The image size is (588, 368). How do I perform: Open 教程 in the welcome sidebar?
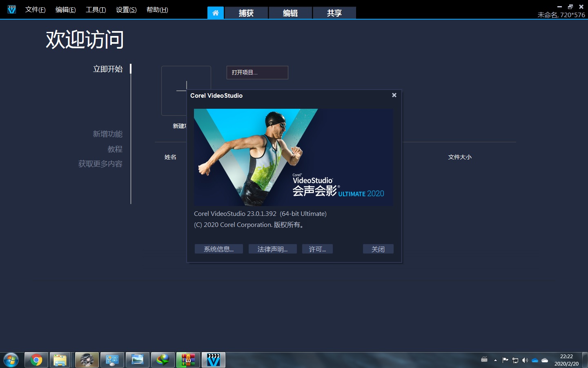click(115, 149)
